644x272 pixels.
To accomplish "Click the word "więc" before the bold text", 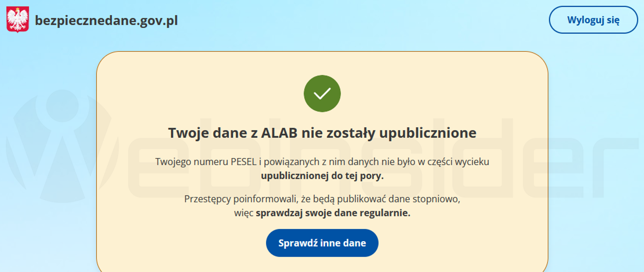I will pos(244,213).
